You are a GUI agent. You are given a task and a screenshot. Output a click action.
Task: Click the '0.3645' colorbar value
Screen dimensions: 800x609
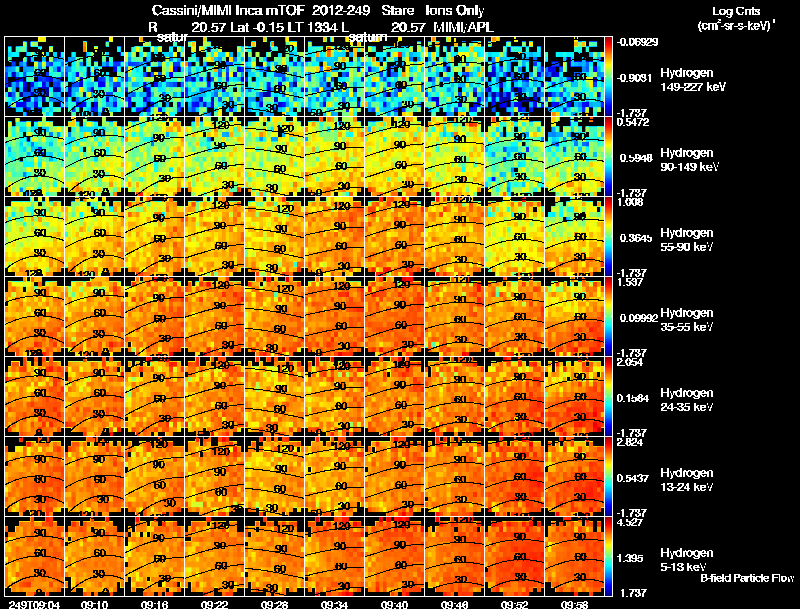coord(636,238)
